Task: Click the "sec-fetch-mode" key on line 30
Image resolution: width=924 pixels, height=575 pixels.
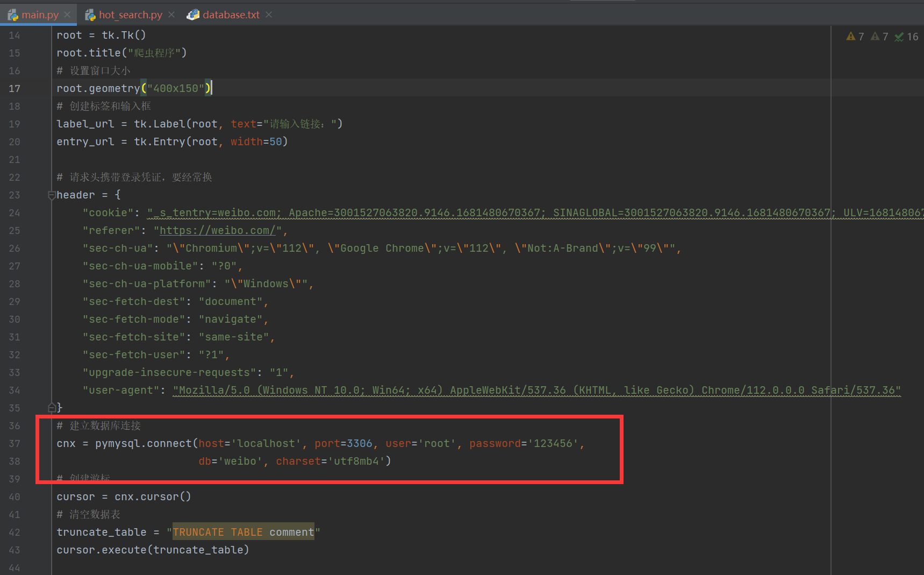Action: coord(134,319)
